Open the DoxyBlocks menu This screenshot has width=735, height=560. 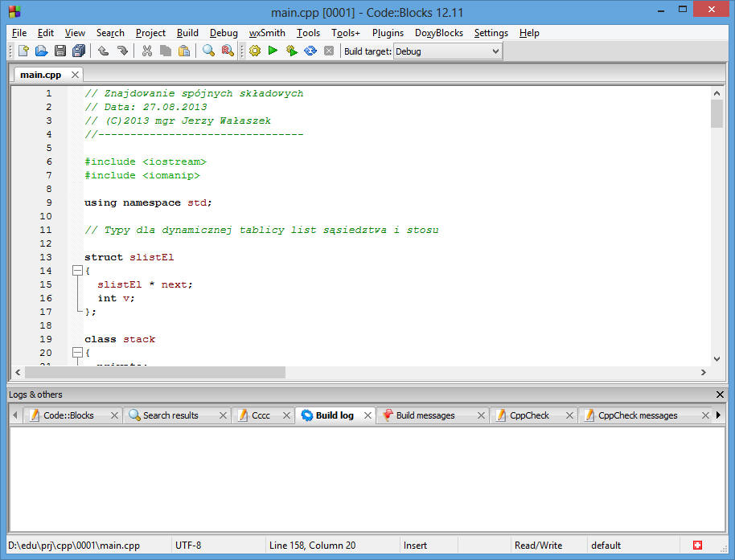coord(438,33)
